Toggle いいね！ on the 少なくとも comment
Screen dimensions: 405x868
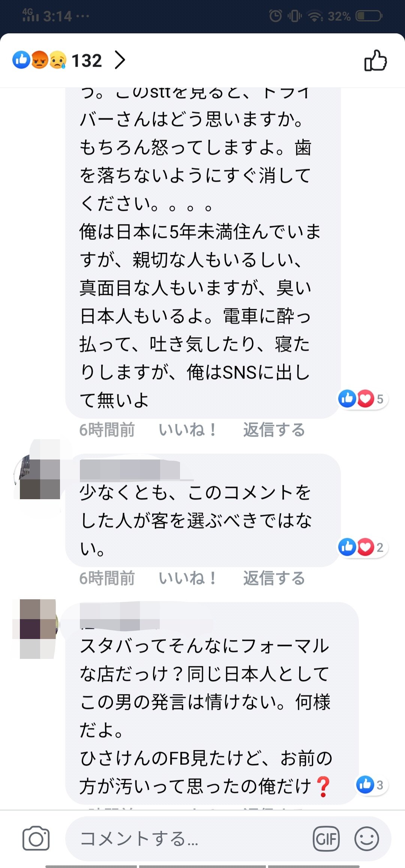point(187,578)
